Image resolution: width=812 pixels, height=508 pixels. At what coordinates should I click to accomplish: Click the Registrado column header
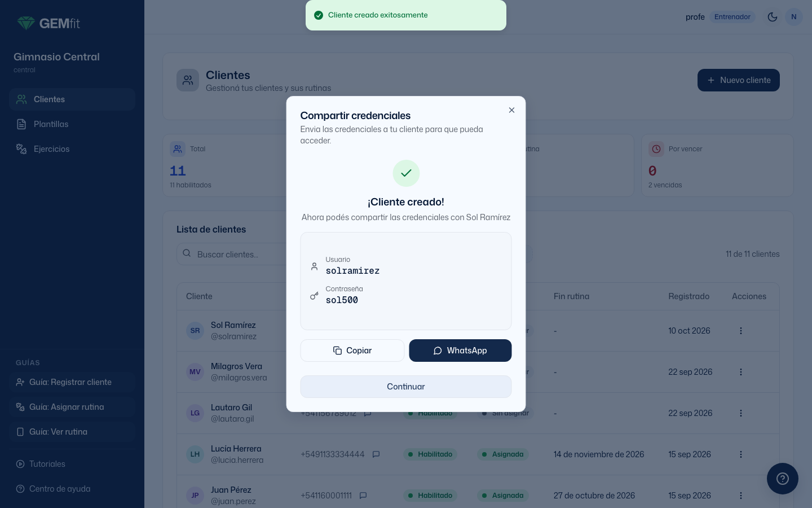689,296
